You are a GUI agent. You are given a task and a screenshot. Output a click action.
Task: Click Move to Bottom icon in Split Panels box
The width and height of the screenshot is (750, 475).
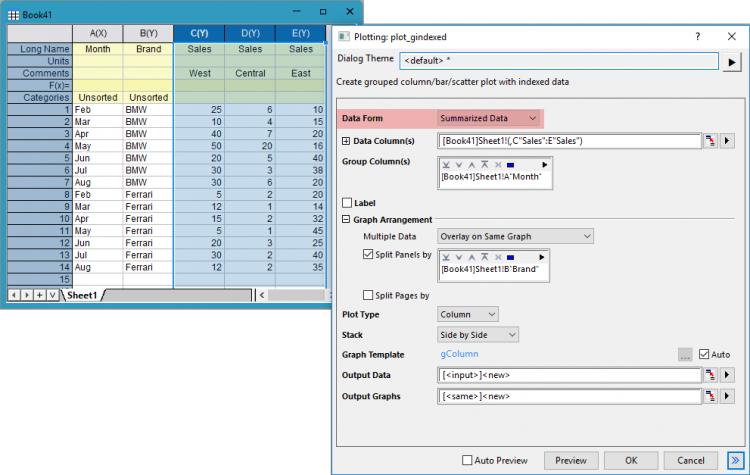[446, 257]
